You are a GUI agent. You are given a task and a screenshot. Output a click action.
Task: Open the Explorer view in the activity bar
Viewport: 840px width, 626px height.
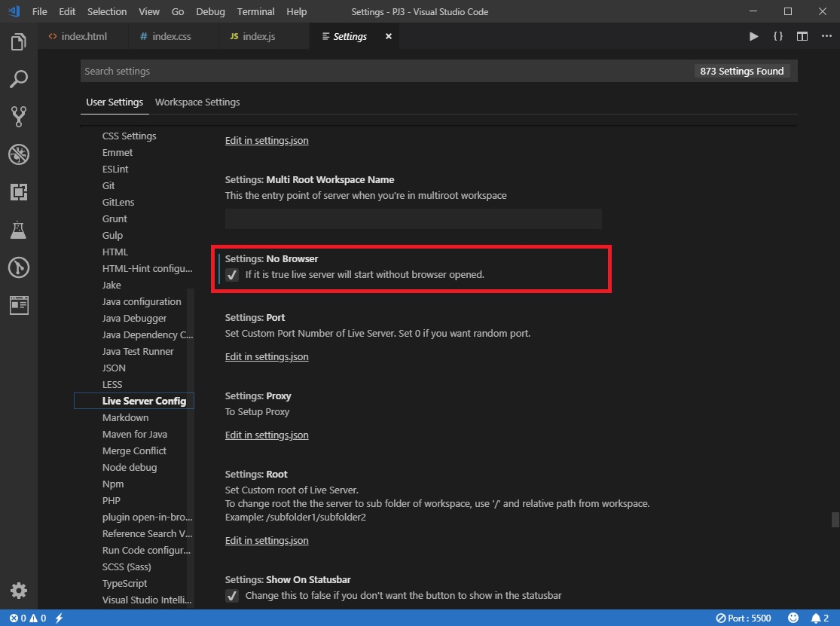click(x=18, y=41)
